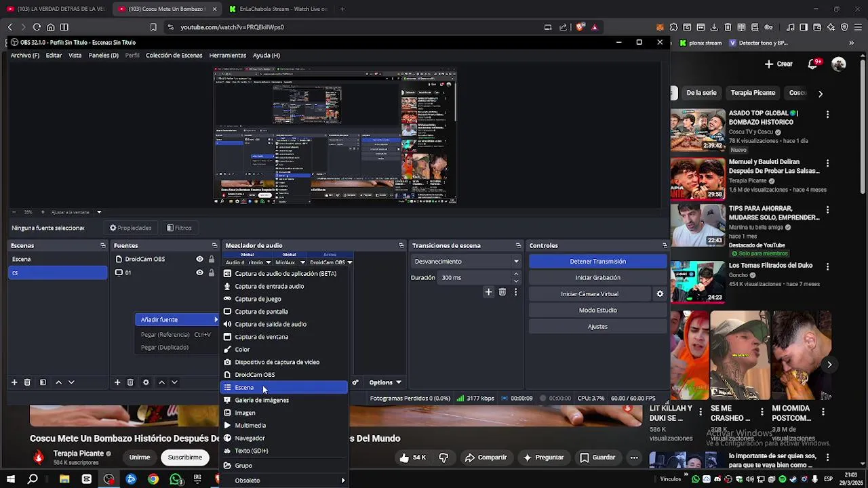Open the transition properties three-dot menu
This screenshot has width=868, height=488.
point(515,292)
